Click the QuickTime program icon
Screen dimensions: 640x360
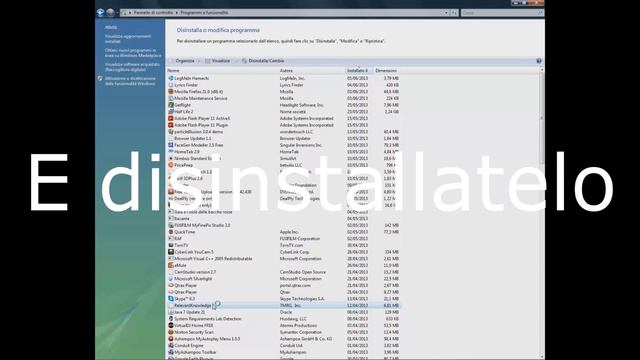[171, 232]
